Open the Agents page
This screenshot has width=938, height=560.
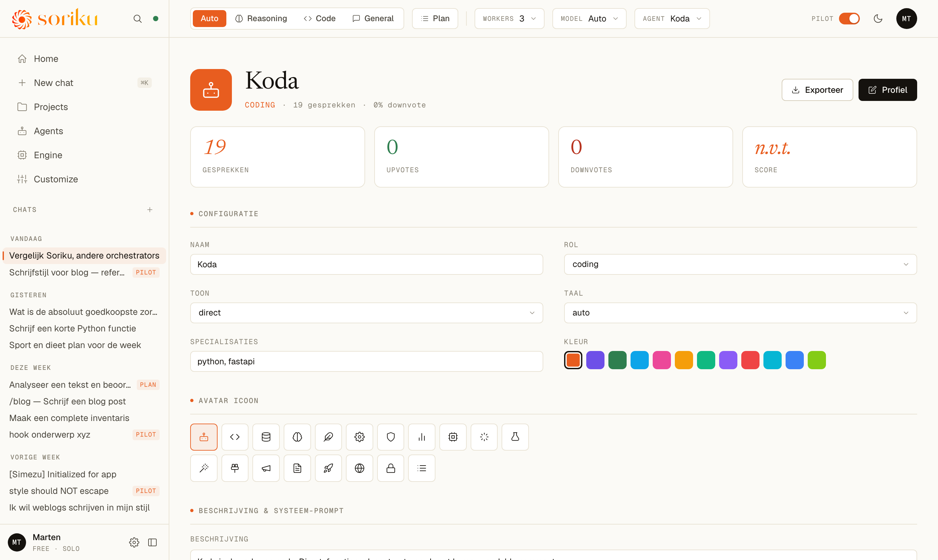(x=85, y=131)
